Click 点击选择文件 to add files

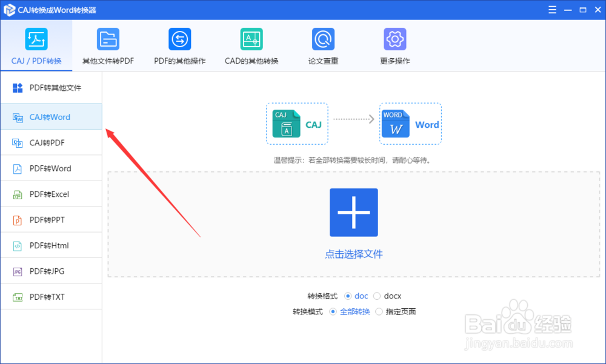click(353, 254)
